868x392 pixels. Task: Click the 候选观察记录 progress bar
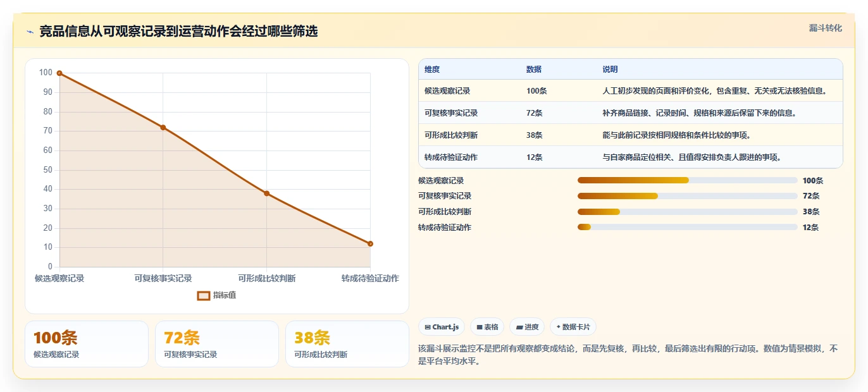[x=687, y=180]
